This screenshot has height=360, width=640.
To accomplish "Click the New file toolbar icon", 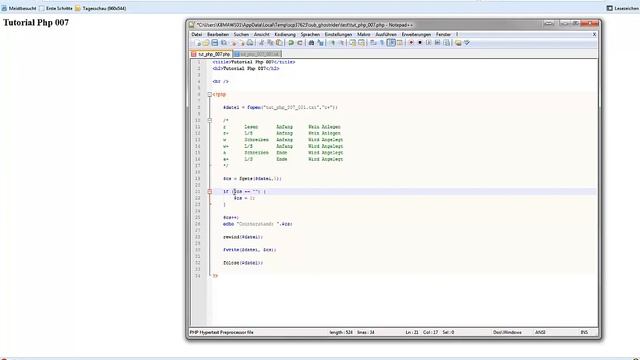I will 199,43.
